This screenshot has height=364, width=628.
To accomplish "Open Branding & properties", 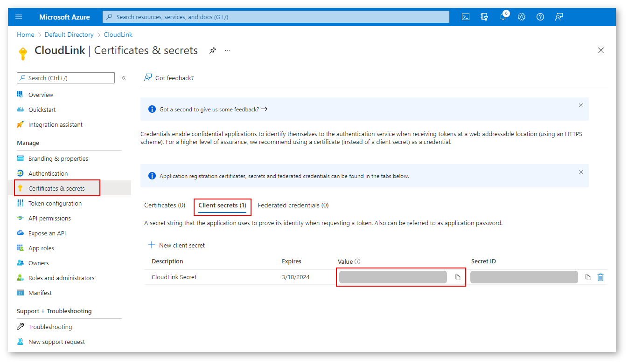I will point(58,158).
